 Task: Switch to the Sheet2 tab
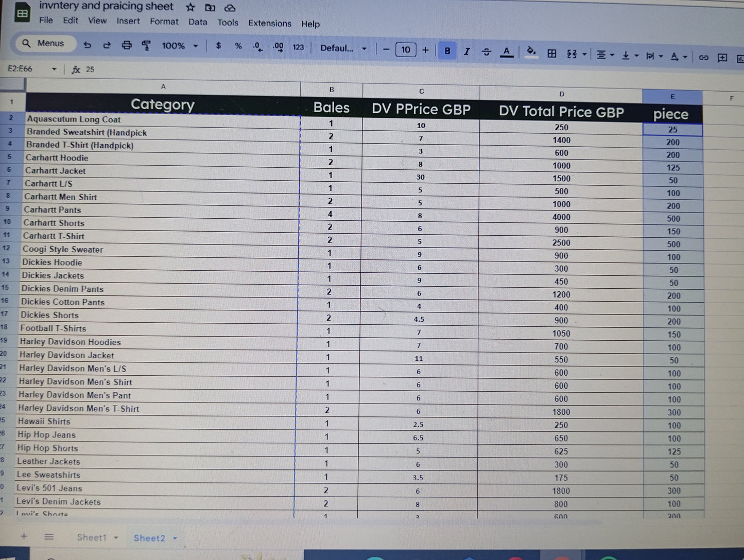[149, 538]
